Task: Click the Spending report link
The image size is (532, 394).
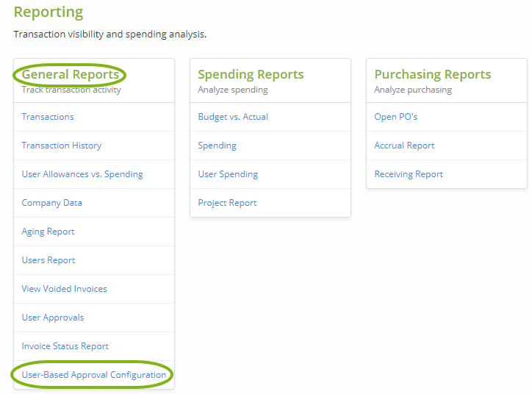Action: coord(218,146)
